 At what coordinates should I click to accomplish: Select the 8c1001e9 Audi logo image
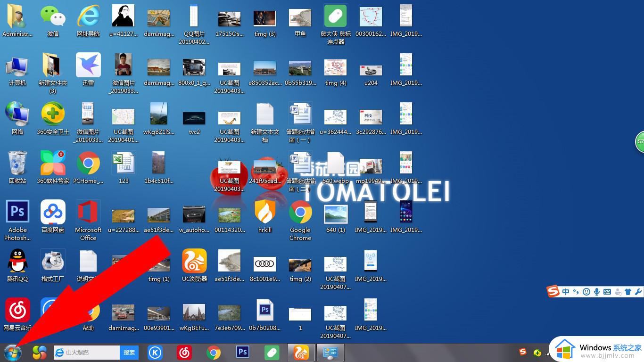[x=265, y=264]
